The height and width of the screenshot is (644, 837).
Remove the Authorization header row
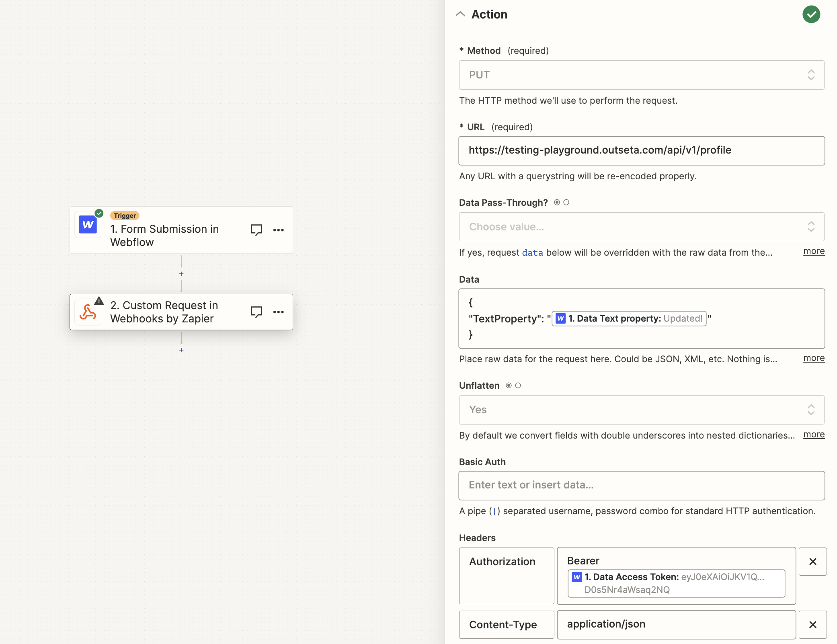coord(812,562)
